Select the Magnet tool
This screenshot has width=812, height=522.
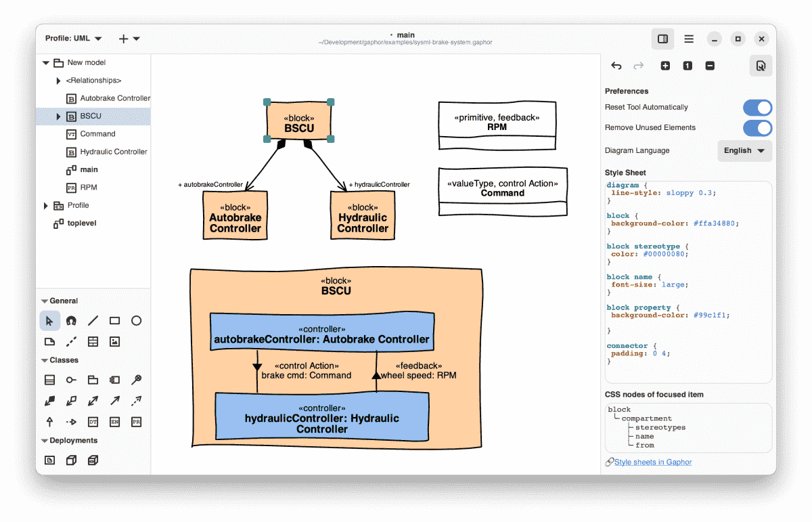click(71, 321)
